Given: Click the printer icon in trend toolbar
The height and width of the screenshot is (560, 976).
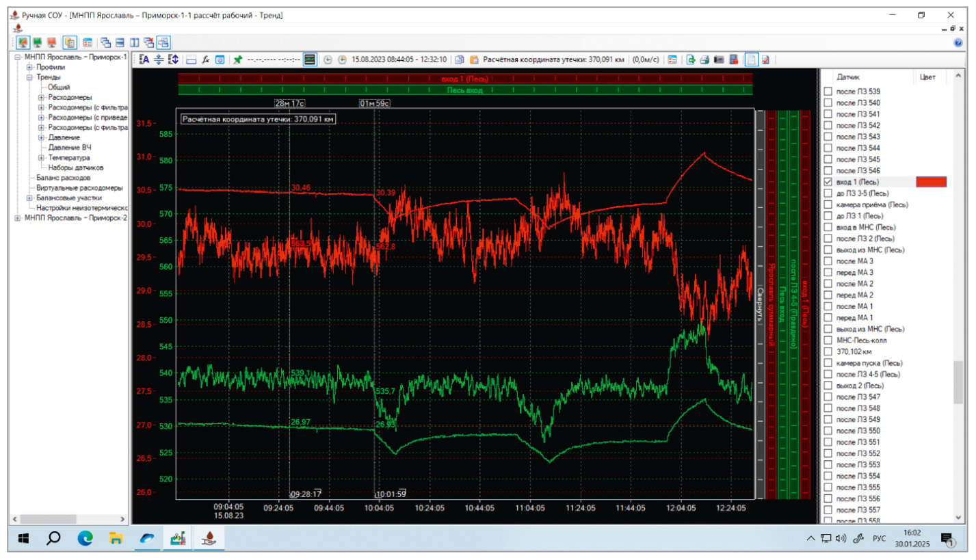Looking at the screenshot, I should pos(704,59).
